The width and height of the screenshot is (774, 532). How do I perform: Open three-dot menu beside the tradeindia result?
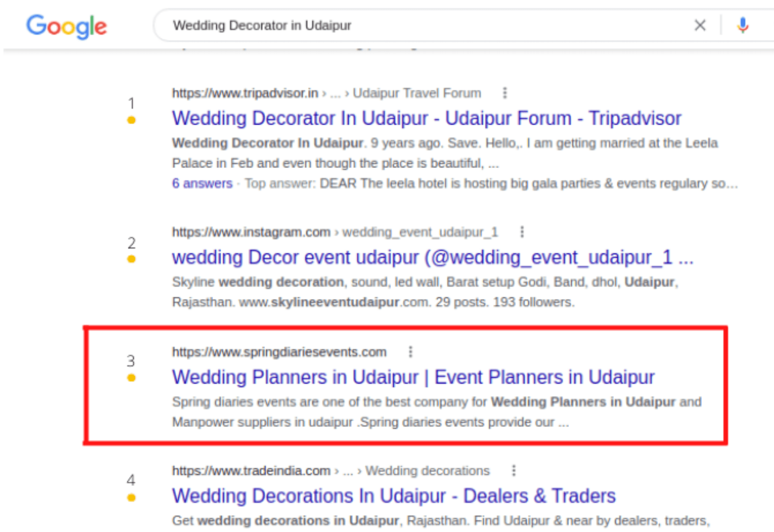[513, 471]
